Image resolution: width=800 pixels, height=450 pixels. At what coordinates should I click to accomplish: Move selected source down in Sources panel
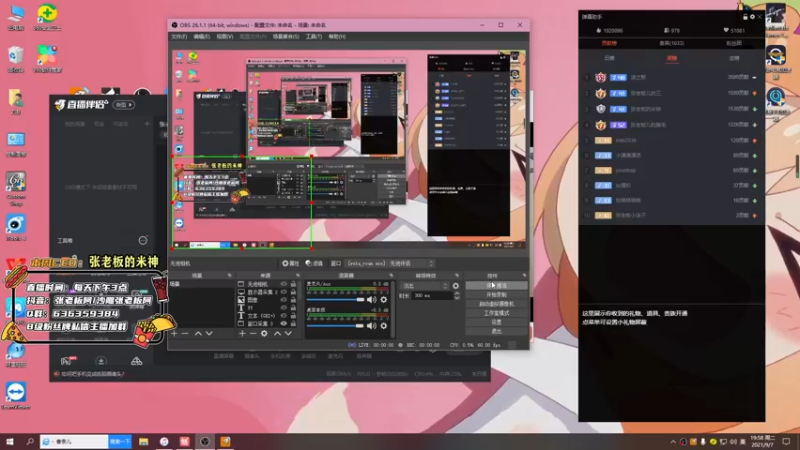coord(288,334)
